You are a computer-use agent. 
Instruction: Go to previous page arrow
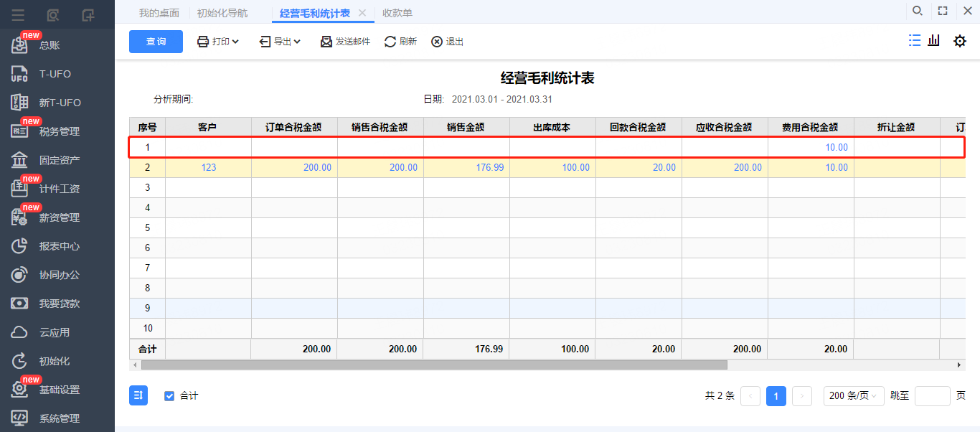(x=750, y=395)
